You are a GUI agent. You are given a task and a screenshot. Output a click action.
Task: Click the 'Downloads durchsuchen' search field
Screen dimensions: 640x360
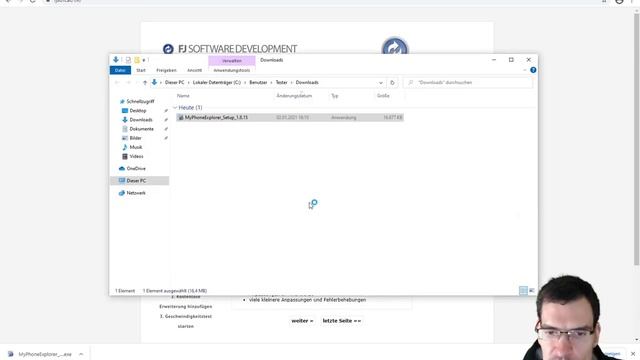pos(468,82)
